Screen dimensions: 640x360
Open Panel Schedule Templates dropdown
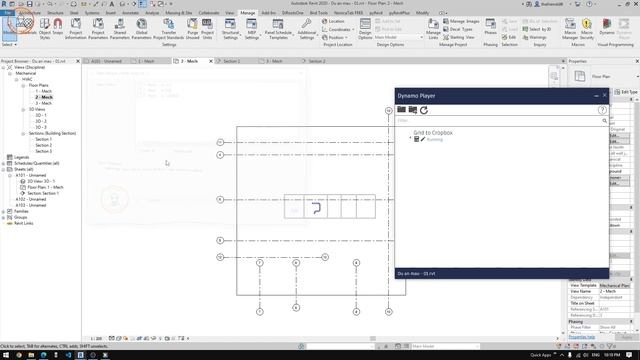tap(278, 28)
